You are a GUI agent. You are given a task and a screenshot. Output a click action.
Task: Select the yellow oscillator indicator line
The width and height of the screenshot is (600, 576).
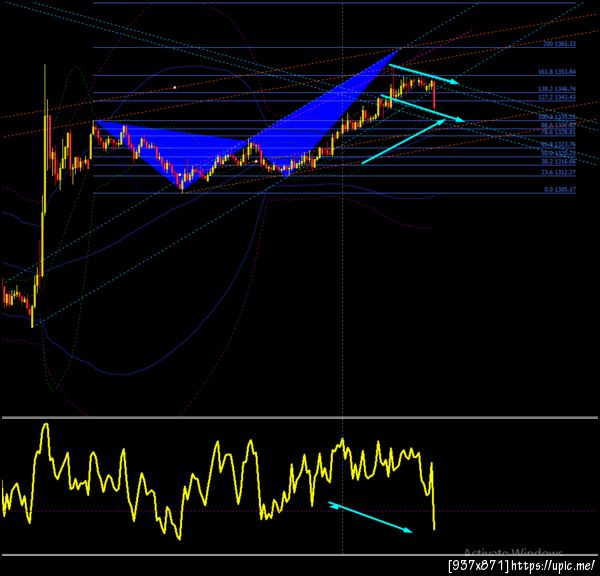click(x=218, y=481)
